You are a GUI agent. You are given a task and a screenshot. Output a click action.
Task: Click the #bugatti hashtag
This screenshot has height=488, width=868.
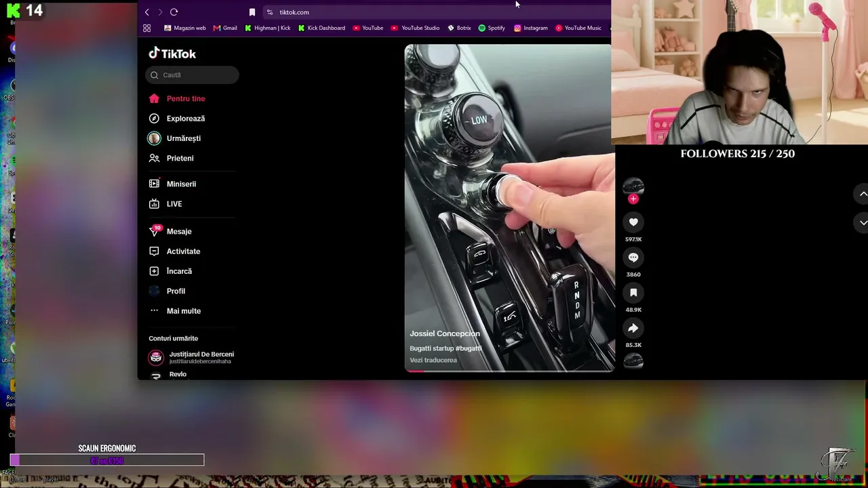point(469,348)
